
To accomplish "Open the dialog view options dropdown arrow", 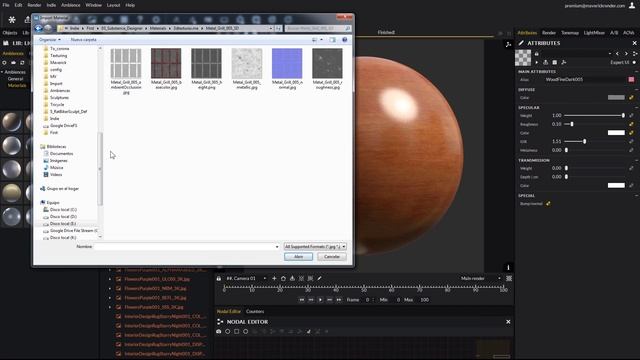I will [322, 40].
